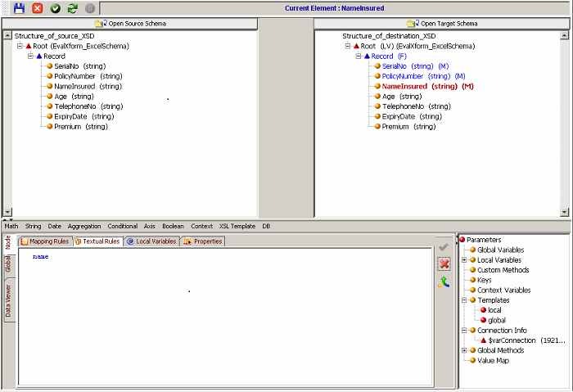This screenshot has width=573, height=392.
Task: Select Context Variables in Parameters tree
Action: tap(503, 290)
